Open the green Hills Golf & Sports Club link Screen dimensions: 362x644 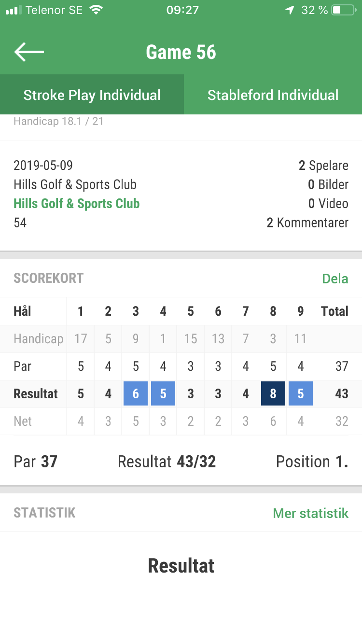pos(77,204)
